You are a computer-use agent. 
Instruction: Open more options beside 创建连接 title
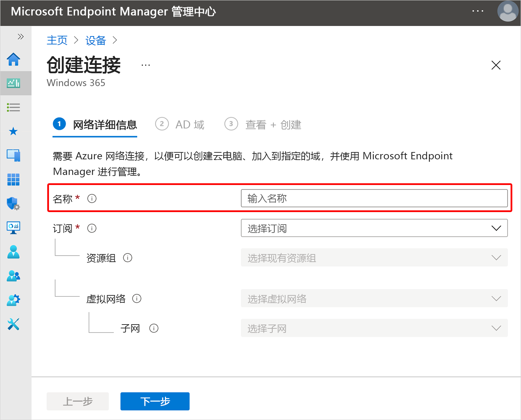[x=146, y=65]
